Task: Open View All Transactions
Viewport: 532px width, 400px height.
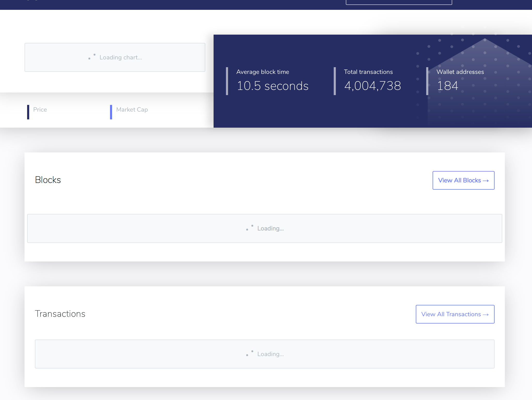Action: [455, 314]
